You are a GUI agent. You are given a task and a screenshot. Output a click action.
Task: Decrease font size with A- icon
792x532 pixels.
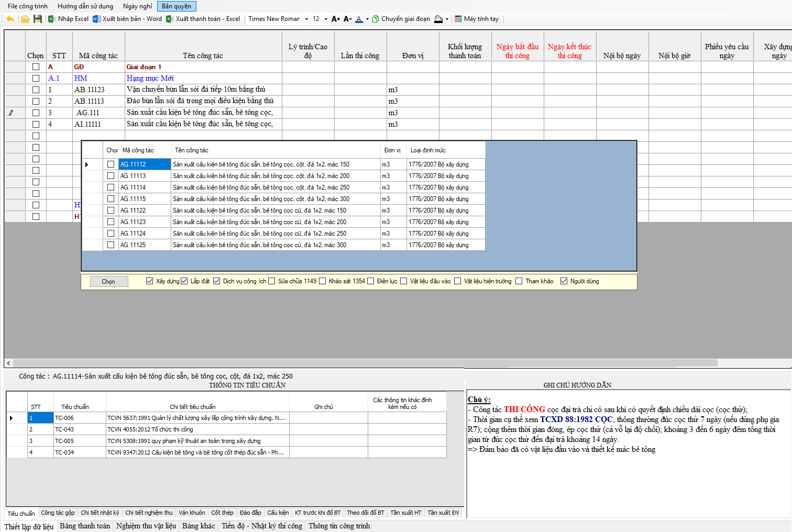pos(347,19)
